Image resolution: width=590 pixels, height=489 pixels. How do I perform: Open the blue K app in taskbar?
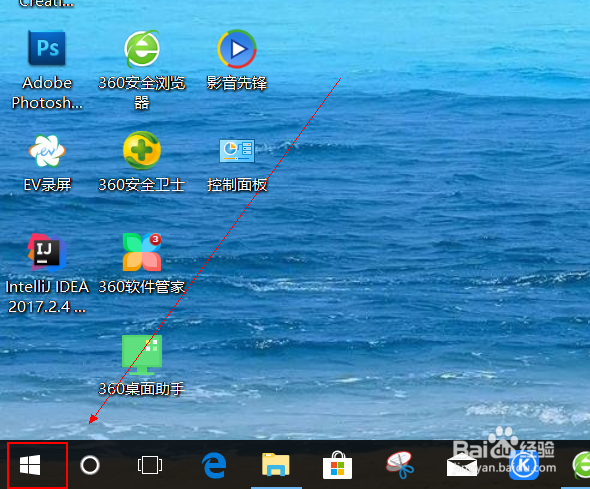(524, 465)
